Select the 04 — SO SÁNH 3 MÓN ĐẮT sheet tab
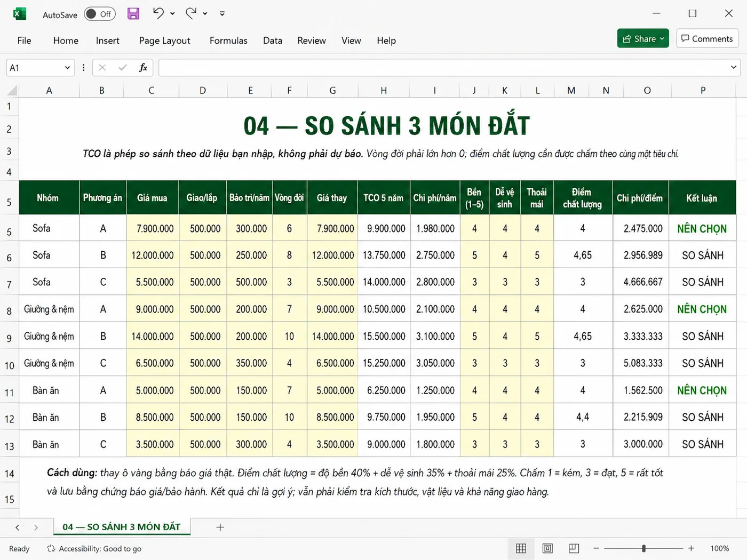This screenshot has height=560, width=747. 122,527
